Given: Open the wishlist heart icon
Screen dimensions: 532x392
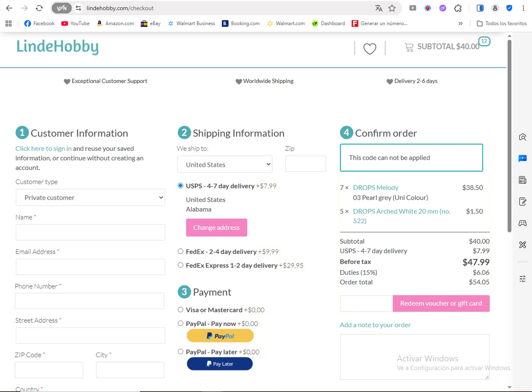Looking at the screenshot, I should (x=370, y=49).
